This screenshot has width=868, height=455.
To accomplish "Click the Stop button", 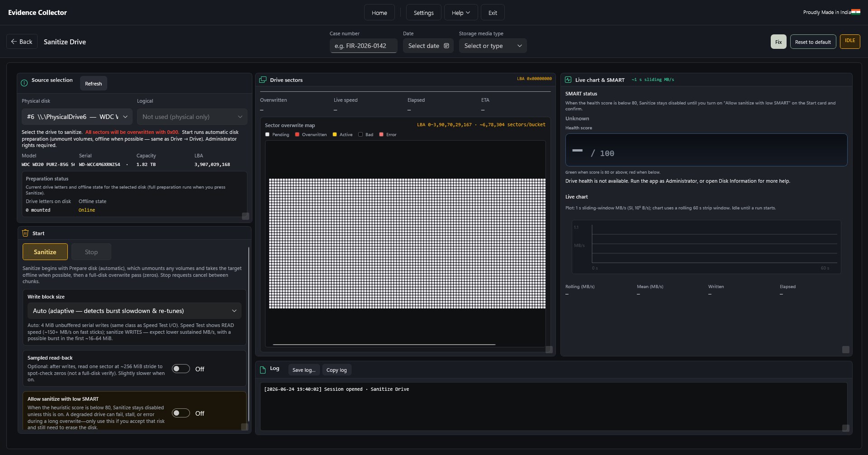I will (x=91, y=252).
